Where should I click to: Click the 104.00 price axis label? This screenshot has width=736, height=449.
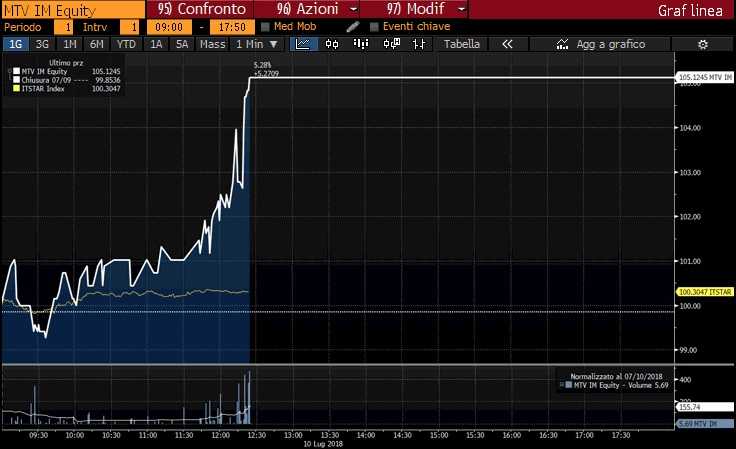tap(690, 128)
